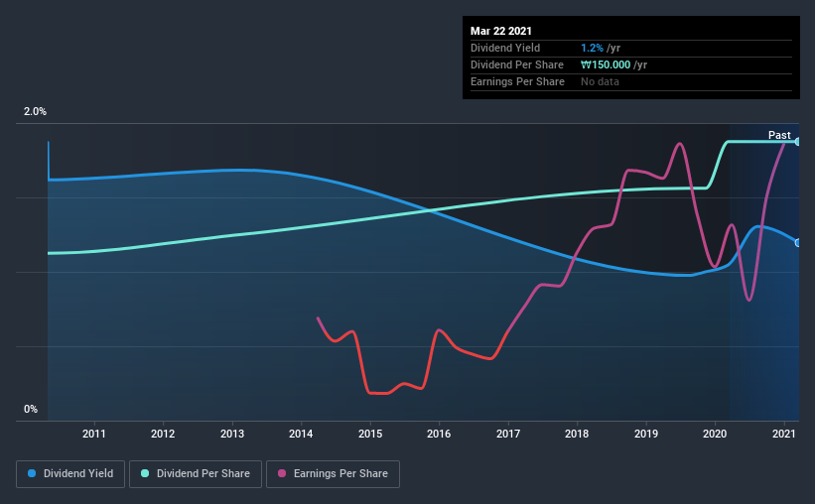815x504 pixels.
Task: Click the No data Earnings Per Share value
Action: (x=600, y=81)
